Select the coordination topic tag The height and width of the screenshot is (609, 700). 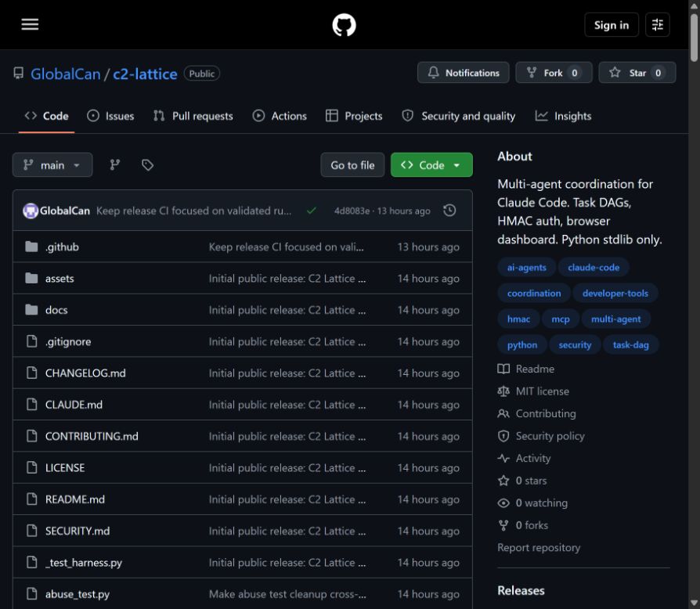tap(534, 293)
